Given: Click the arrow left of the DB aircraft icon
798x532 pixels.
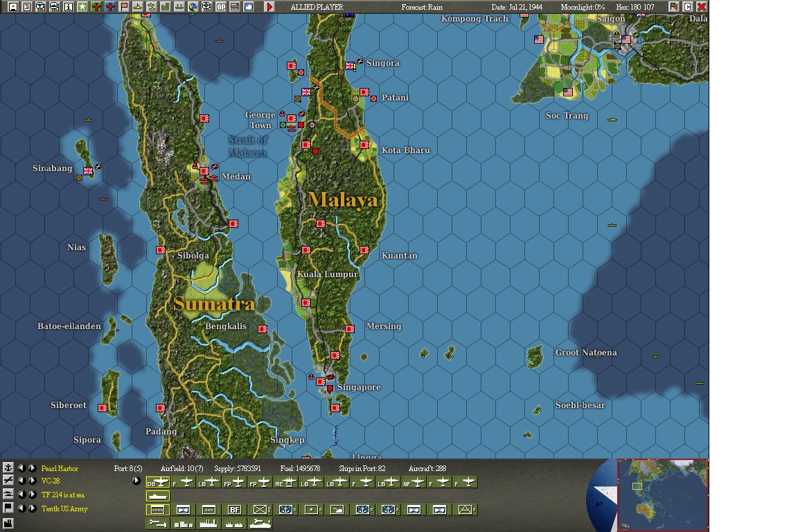Looking at the screenshot, I should 136,481.
